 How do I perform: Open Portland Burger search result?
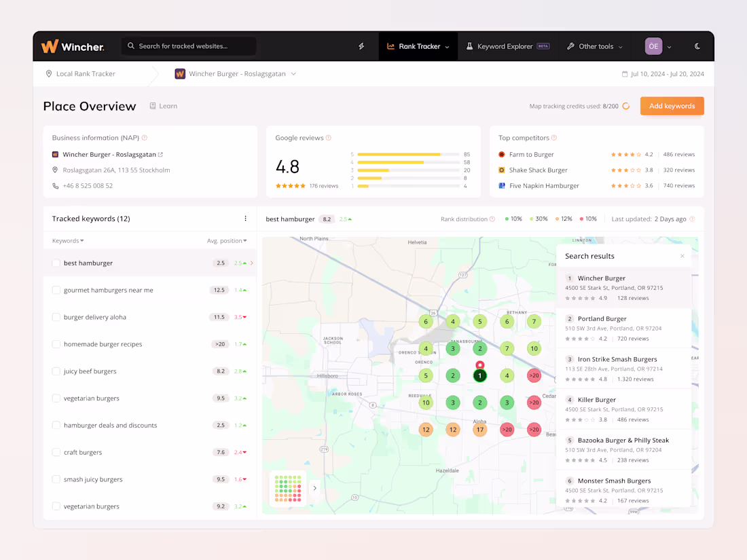click(623, 328)
